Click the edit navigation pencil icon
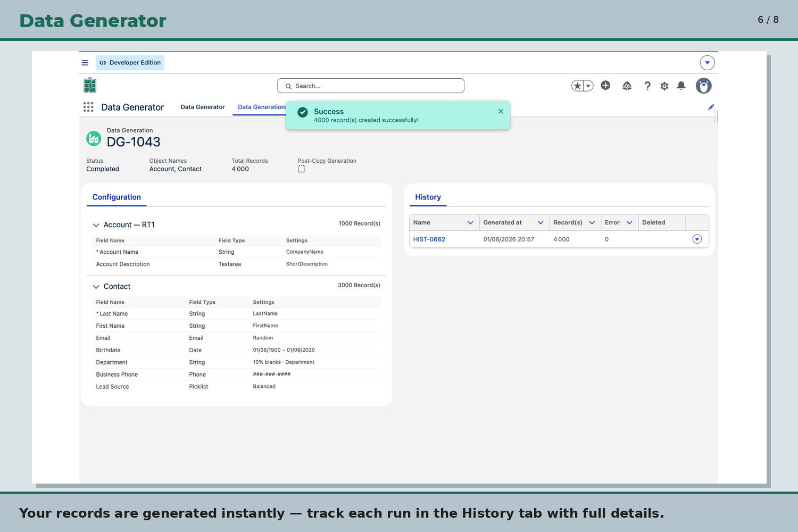The height and width of the screenshot is (532, 798). (x=711, y=107)
